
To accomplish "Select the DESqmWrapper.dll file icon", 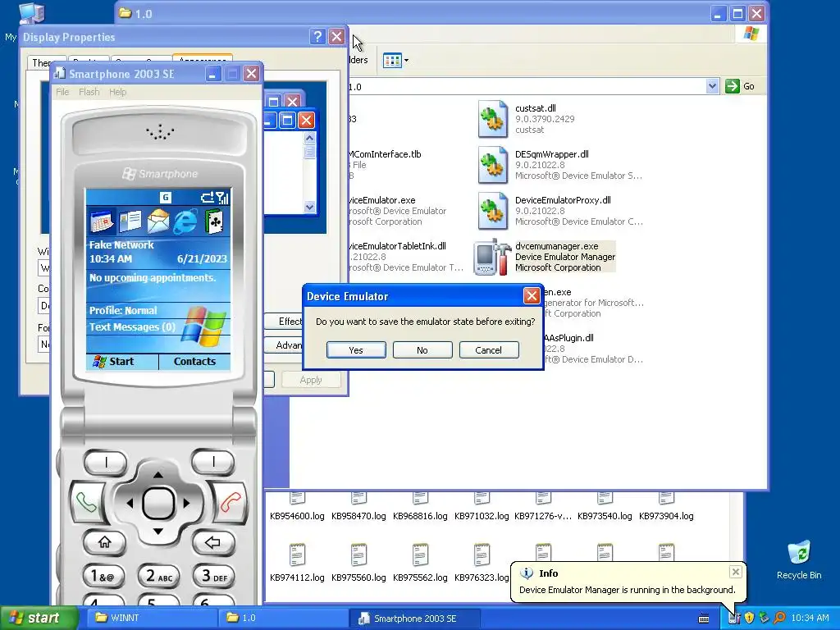I will (x=492, y=165).
